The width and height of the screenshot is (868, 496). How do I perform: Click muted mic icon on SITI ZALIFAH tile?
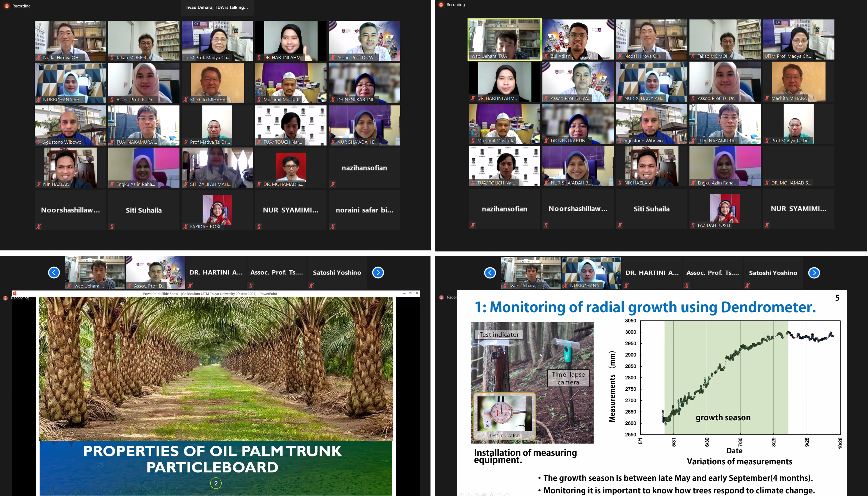click(x=186, y=184)
